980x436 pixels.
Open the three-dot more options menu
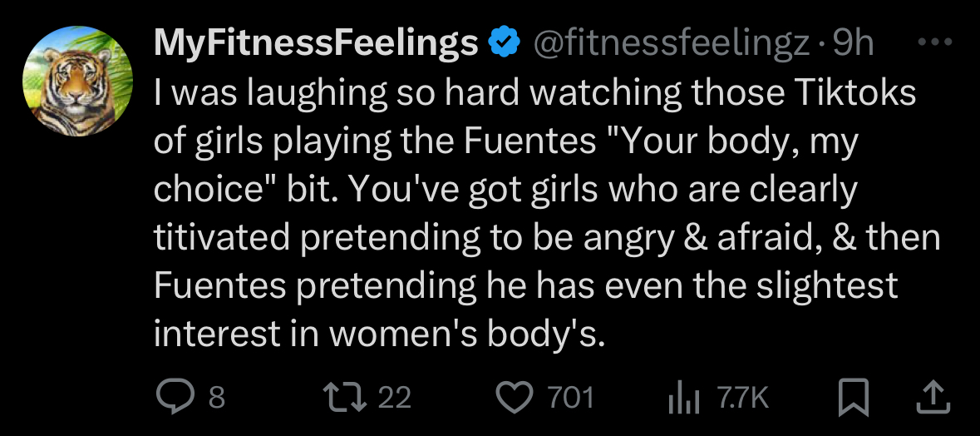pos(934,42)
